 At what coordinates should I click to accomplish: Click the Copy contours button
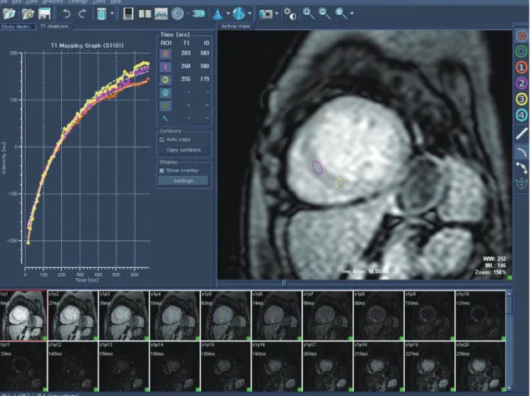coord(183,150)
